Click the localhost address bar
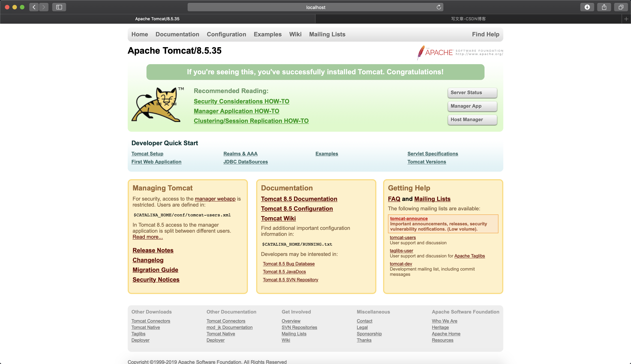The width and height of the screenshot is (631, 364). pos(315,7)
